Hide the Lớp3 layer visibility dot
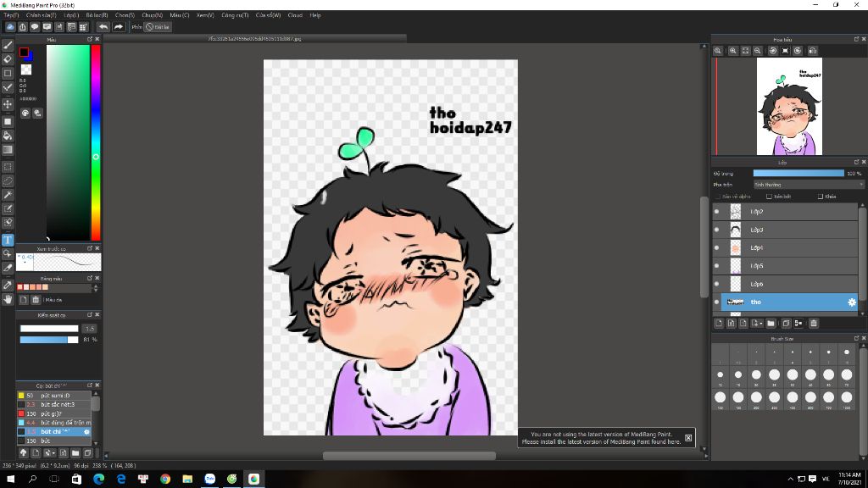The width and height of the screenshot is (868, 488). [x=717, y=230]
